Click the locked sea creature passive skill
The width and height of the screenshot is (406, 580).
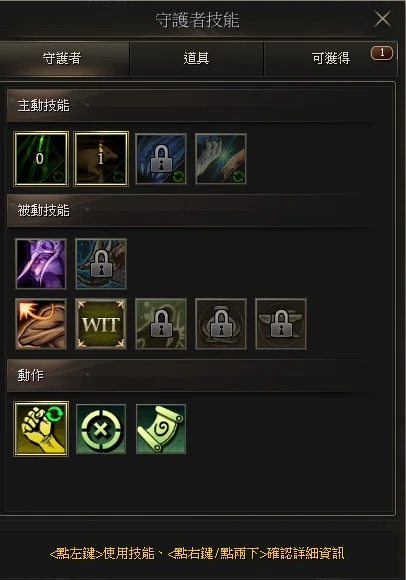[101, 264]
